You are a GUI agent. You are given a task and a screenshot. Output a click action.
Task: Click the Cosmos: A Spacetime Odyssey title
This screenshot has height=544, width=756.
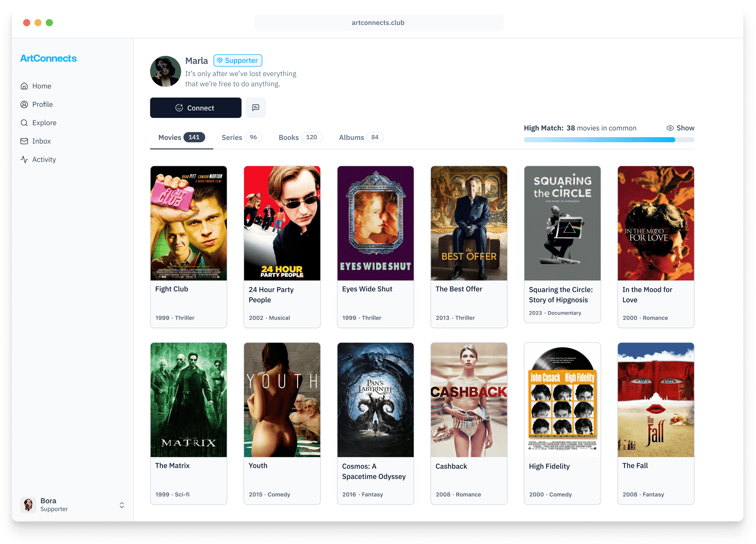pos(374,471)
